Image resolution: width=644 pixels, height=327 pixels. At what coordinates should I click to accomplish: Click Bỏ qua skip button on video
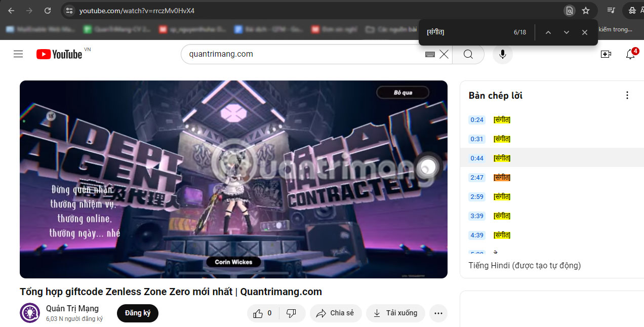point(403,93)
